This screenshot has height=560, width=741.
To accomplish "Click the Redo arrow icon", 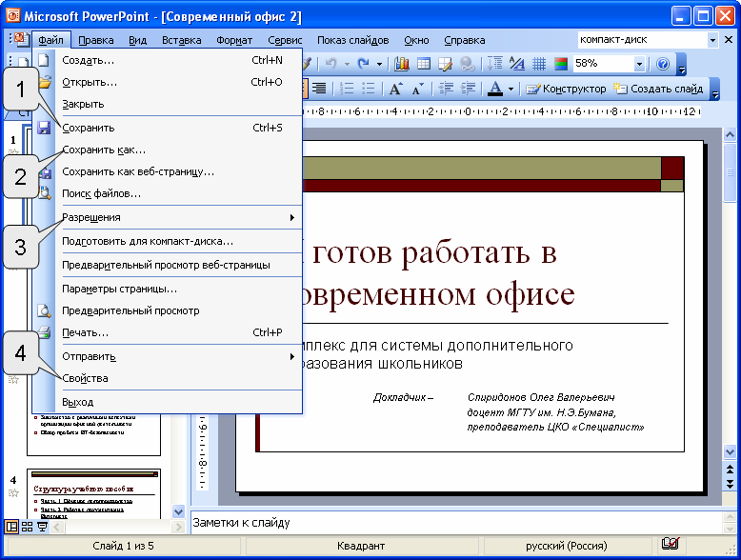I will point(363,64).
